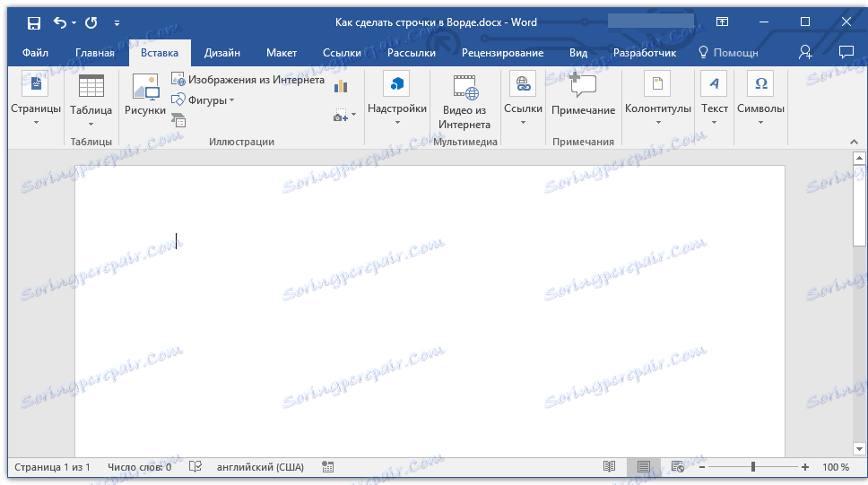Click the Страница 1 из 1 status indicator

(x=52, y=467)
